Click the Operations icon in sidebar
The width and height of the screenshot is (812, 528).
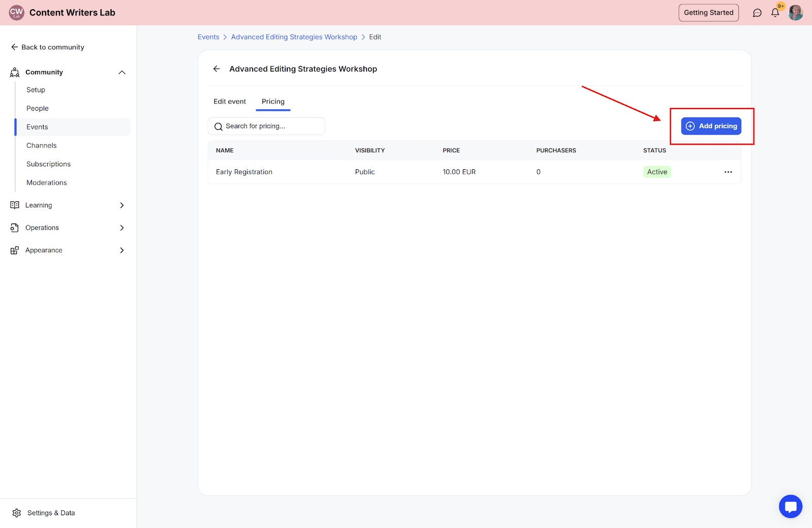point(15,228)
